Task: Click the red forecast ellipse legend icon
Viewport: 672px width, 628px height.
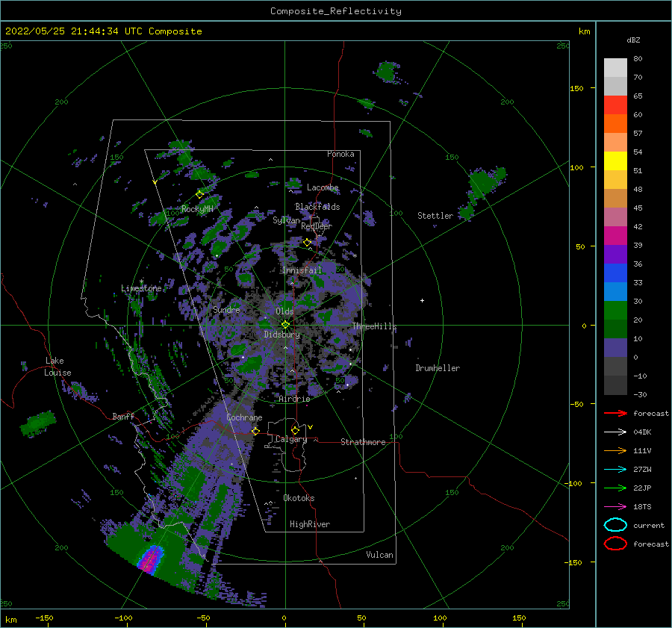Action: pyautogui.click(x=615, y=544)
